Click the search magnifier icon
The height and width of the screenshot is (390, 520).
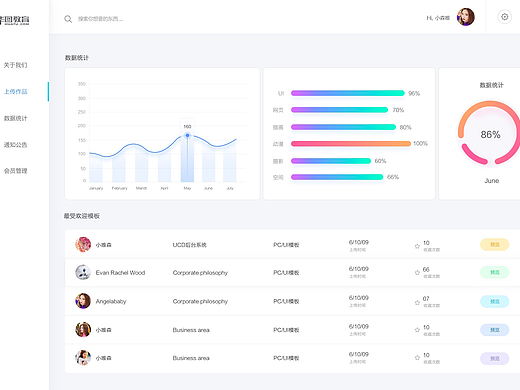(68, 19)
